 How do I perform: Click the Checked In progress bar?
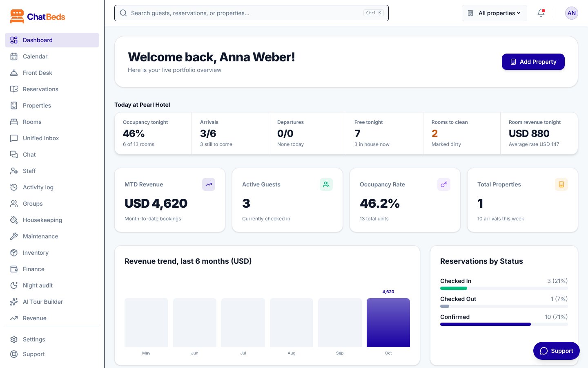tap(504, 288)
